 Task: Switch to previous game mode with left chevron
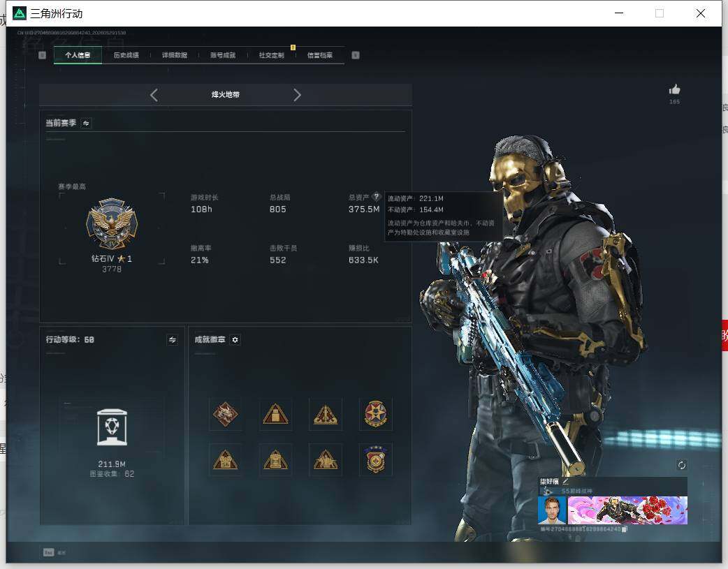154,95
